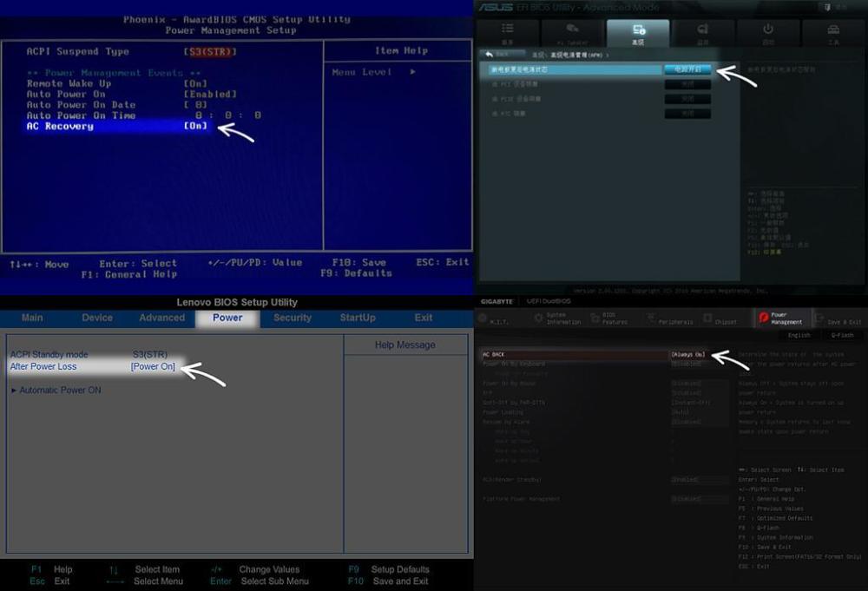The image size is (868, 591).
Task: Switch to Lenovo Main tab
Action: pos(32,318)
